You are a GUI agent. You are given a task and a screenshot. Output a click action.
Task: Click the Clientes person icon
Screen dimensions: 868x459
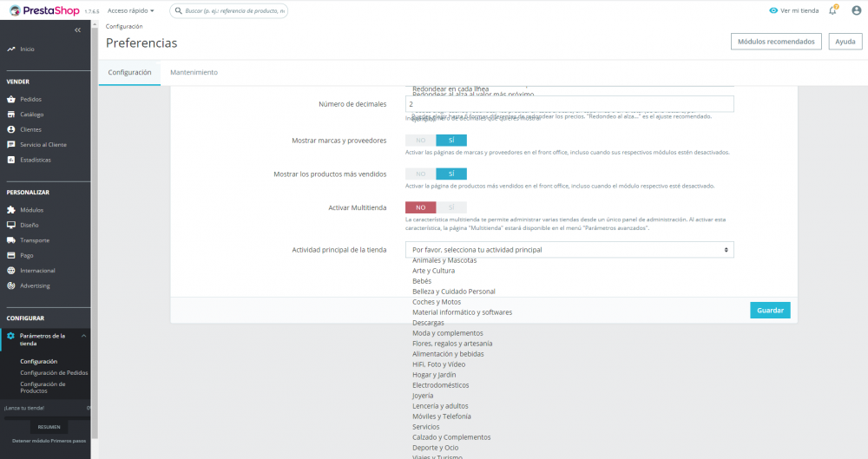(x=11, y=129)
